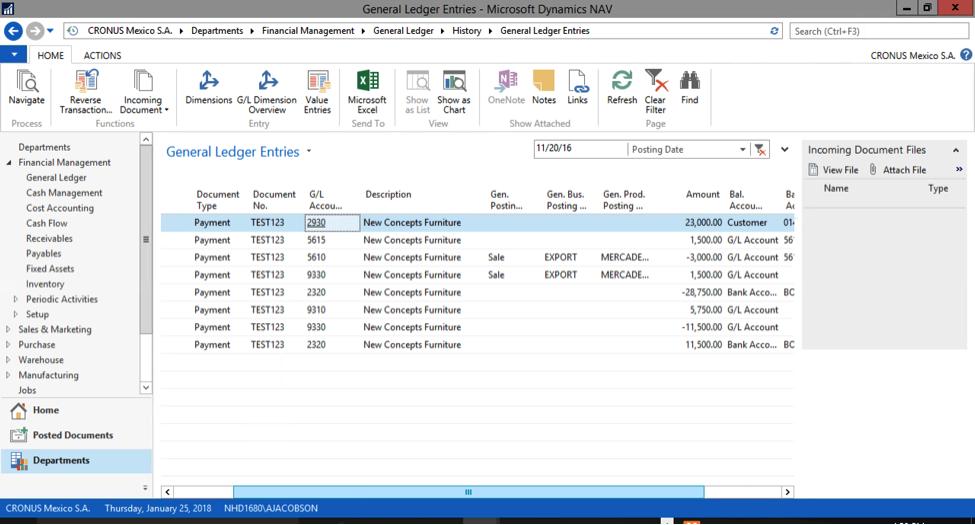
Task: Collapse Financial Management tree node
Action: point(9,162)
